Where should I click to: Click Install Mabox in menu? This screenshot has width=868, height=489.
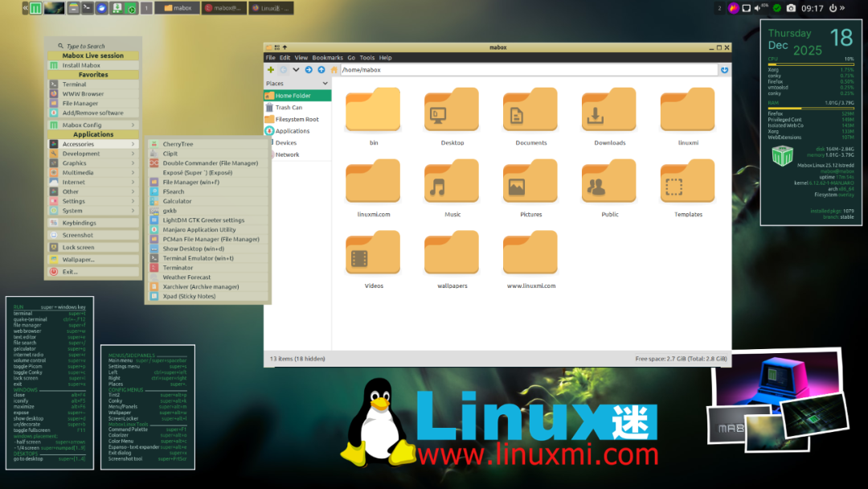[x=93, y=65]
